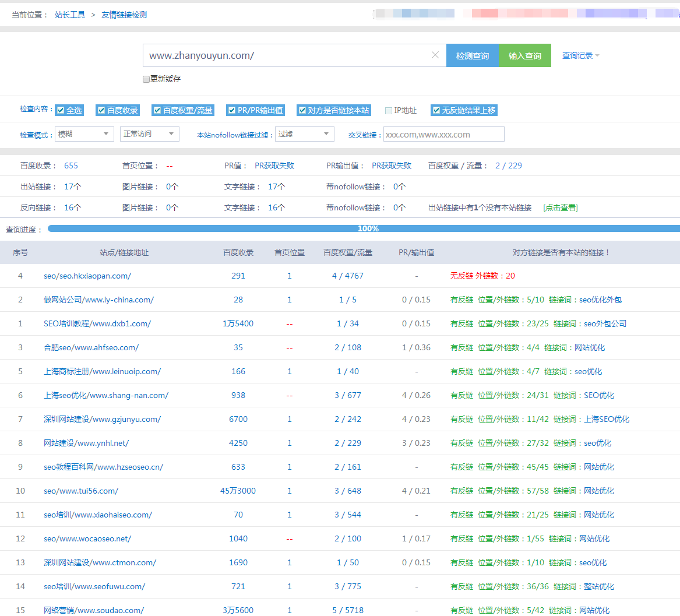Open the nofollow 过滤 dropdown
Viewport: 680px width, 616px height.
(x=305, y=134)
